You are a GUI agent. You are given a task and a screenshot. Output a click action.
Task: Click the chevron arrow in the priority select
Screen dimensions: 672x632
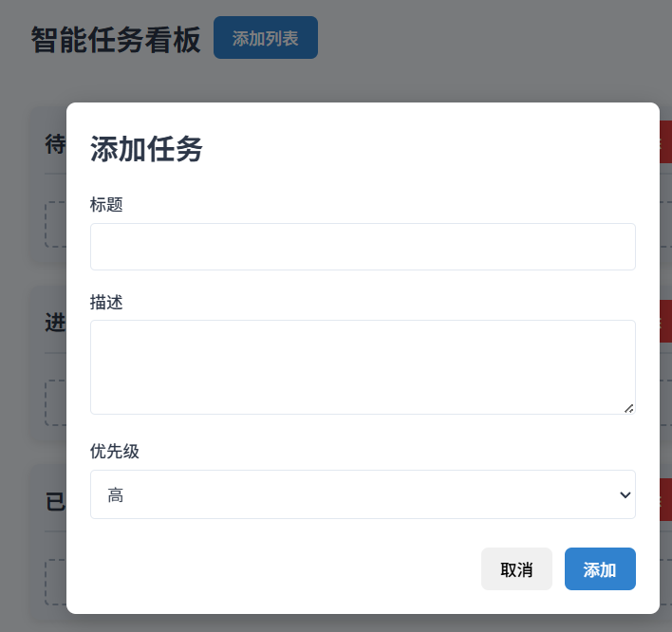click(x=625, y=494)
